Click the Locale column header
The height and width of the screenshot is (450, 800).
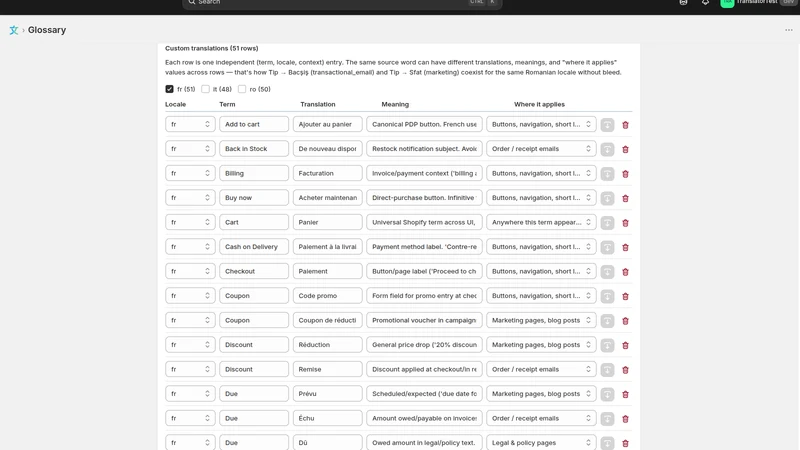(176, 104)
